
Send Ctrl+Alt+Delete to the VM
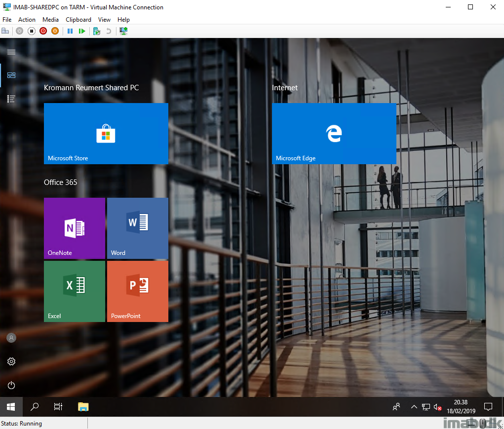coord(5,31)
